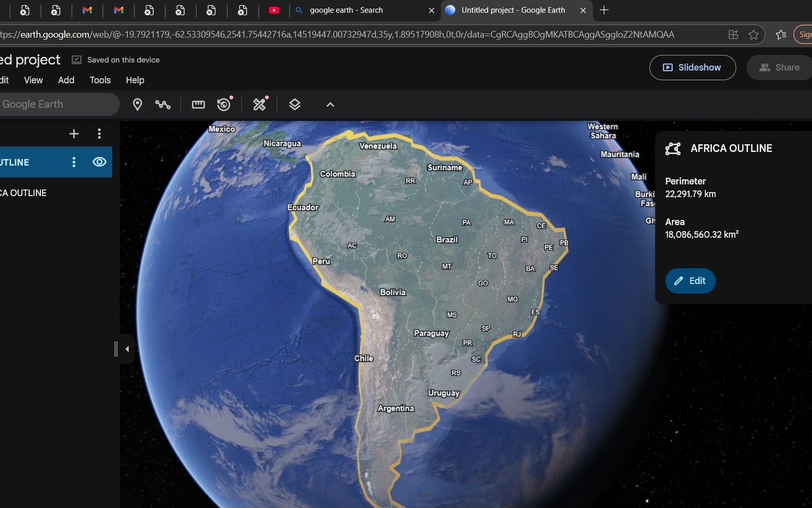Image resolution: width=812 pixels, height=508 pixels.
Task: Click the satellite data tool icon
Action: [259, 105]
